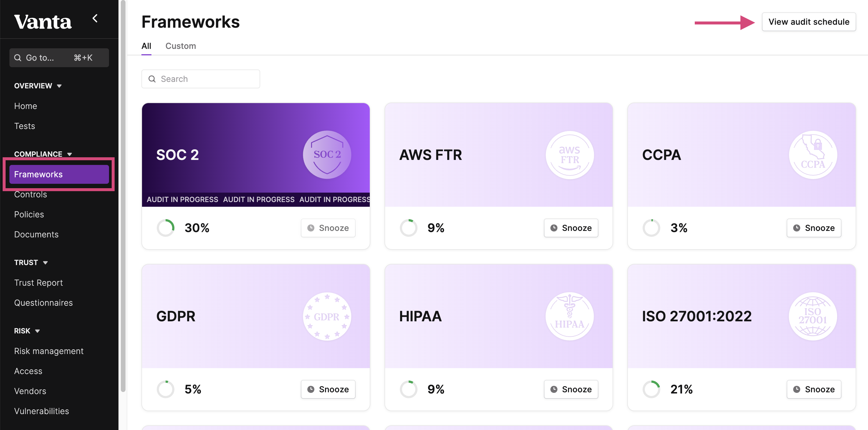The image size is (868, 430).
Task: Collapse the Vanta sidebar with the chevron
Action: point(95,19)
